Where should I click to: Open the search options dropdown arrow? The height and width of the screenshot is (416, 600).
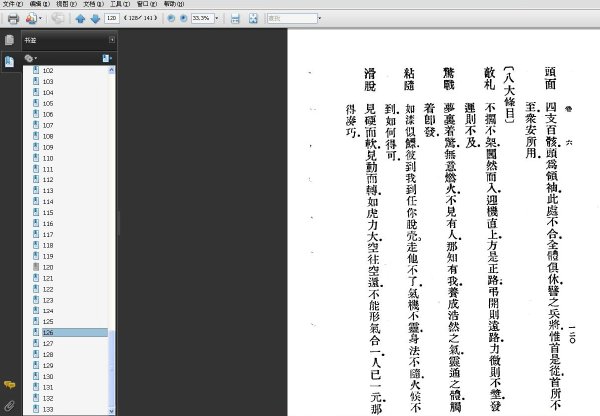point(320,18)
